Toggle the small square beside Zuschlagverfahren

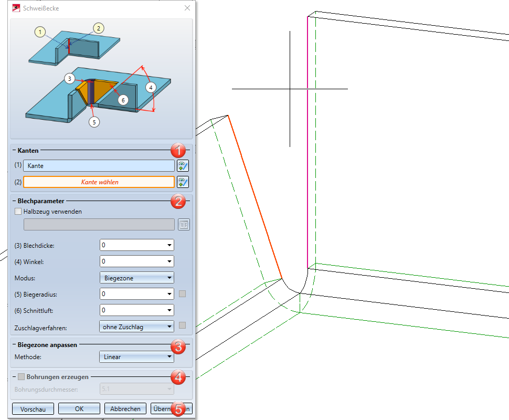click(x=182, y=325)
